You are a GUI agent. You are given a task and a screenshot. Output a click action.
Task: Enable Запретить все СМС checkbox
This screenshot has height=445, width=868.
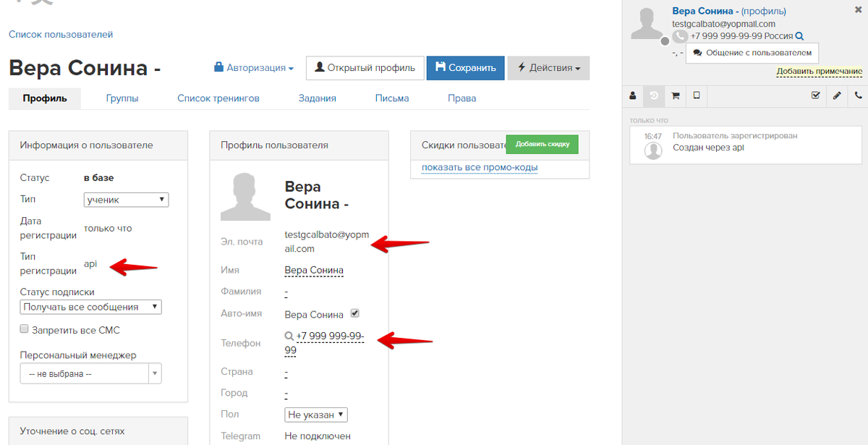(25, 329)
